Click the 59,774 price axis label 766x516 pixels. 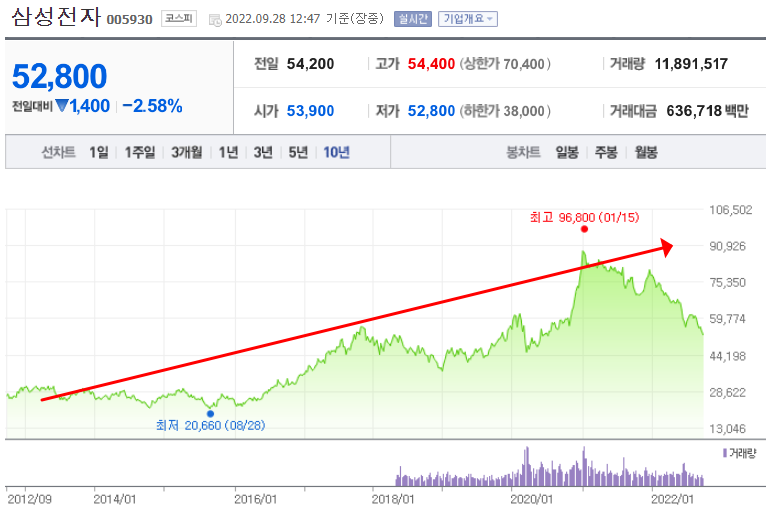728,319
